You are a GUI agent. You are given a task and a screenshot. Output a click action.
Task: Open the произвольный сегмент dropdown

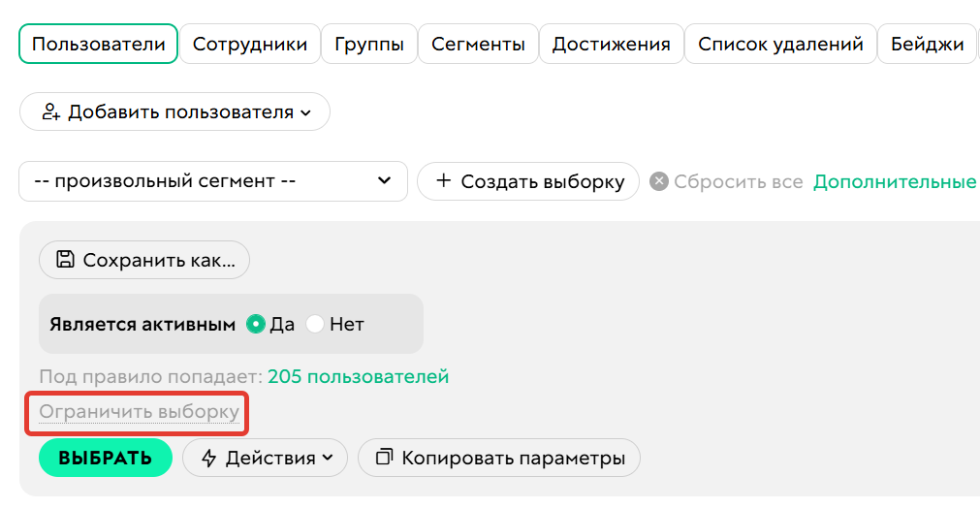[213, 181]
